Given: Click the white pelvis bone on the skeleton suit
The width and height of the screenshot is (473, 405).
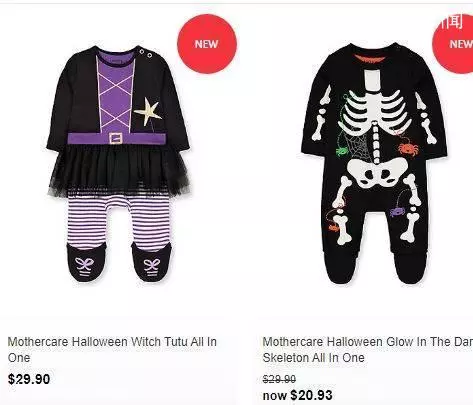Looking at the screenshot, I should click(x=377, y=172).
